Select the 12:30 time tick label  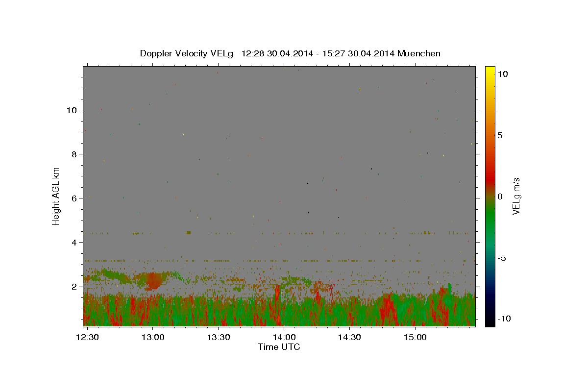point(87,338)
